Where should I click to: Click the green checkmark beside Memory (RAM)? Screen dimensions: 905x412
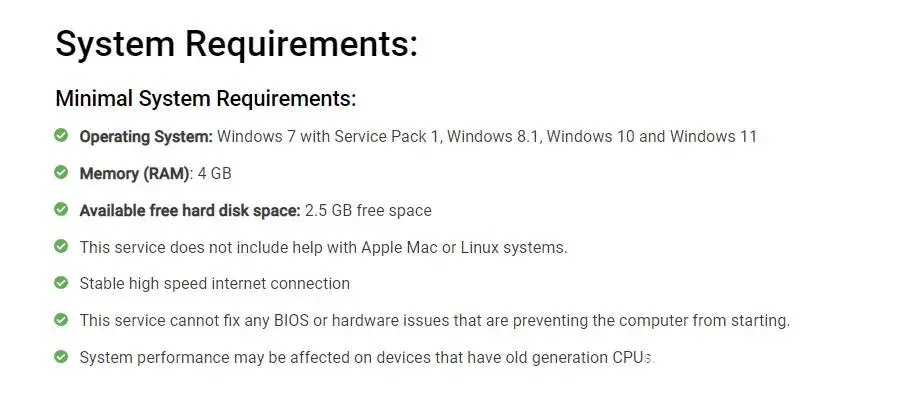(62, 172)
